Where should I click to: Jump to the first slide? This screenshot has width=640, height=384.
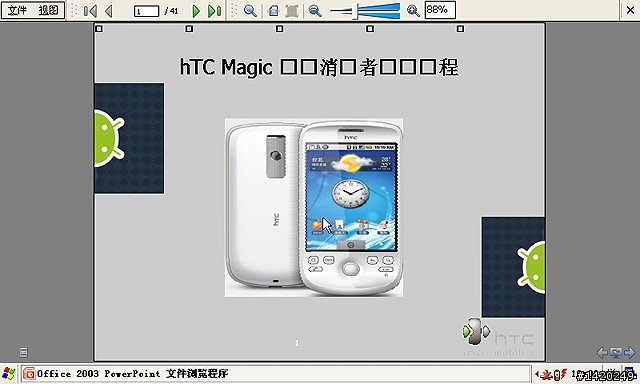[90, 11]
